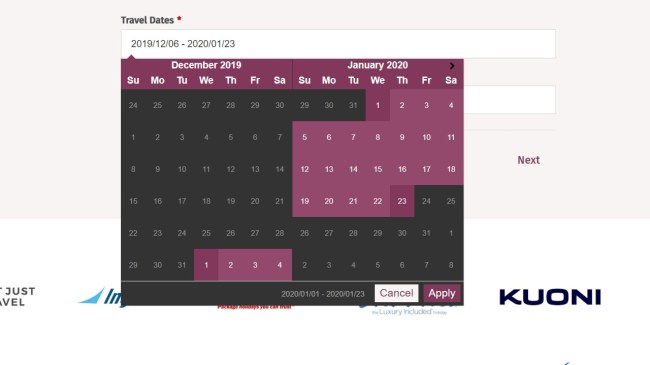Click the 2020/01/01 - 2020/01/23 range label
Screen dimensions: 650x365
[323, 294]
